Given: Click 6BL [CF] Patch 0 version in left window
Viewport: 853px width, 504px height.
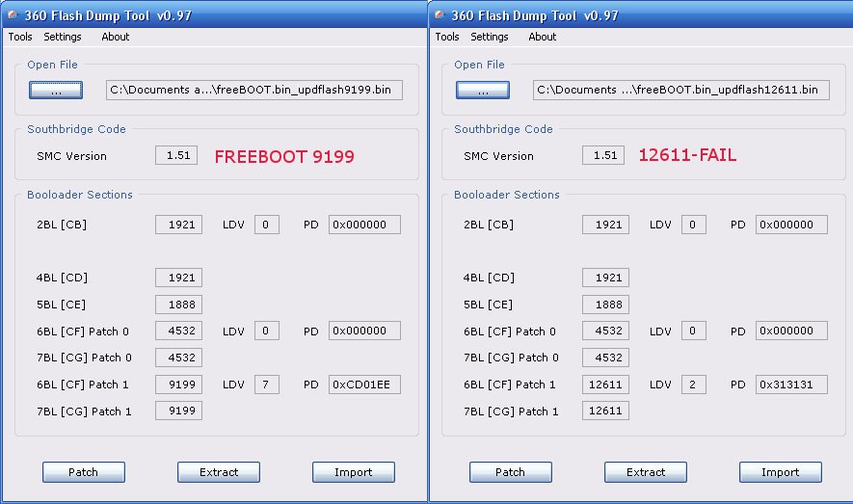Looking at the screenshot, I should coord(178,331).
